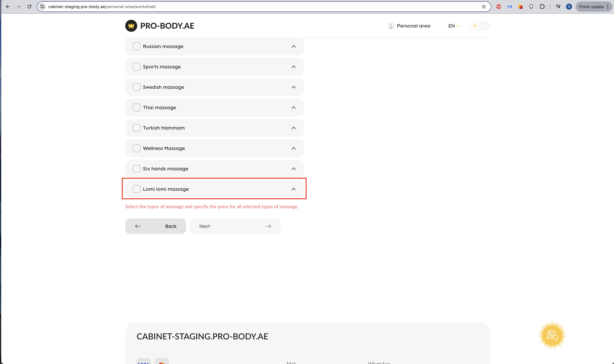Screen dimensions: 614x364
Task: Click the PRO-BODY.AE crown logo
Action: coord(131,26)
